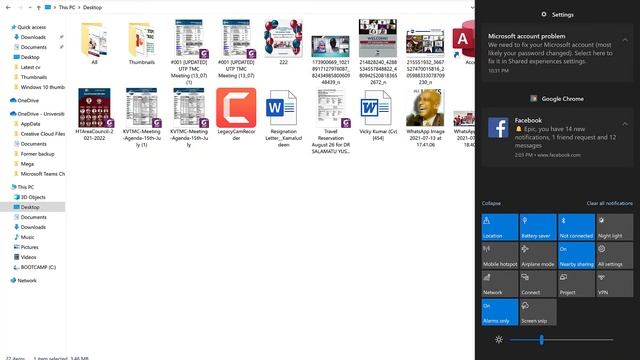Launch the Screen snip tile

538,312
